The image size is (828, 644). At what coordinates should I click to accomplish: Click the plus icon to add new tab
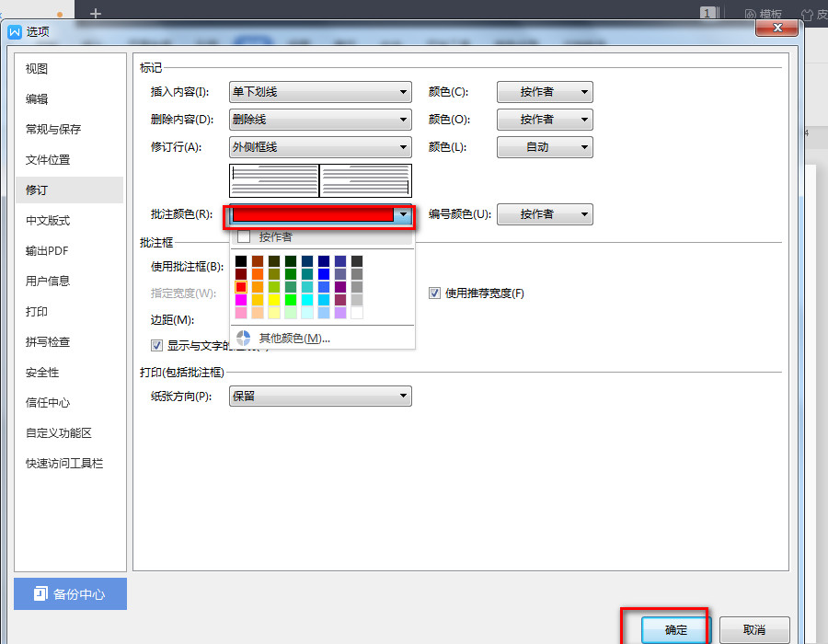(95, 13)
